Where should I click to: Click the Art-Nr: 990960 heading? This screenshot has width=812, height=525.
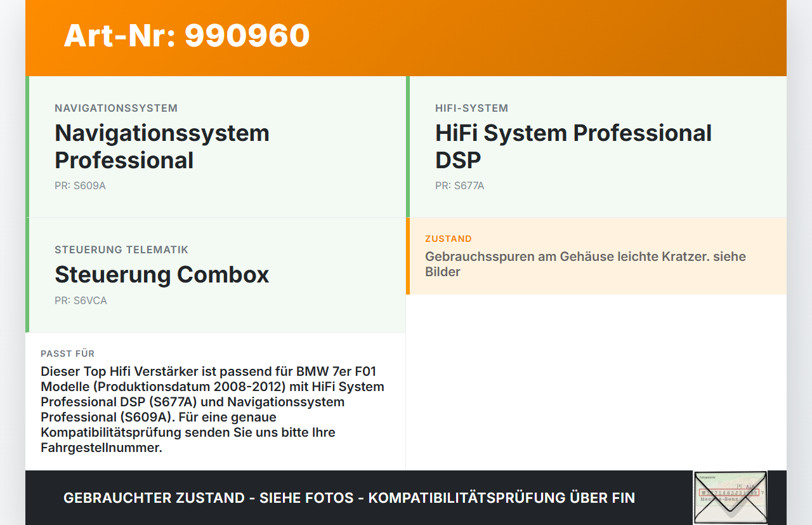(187, 36)
